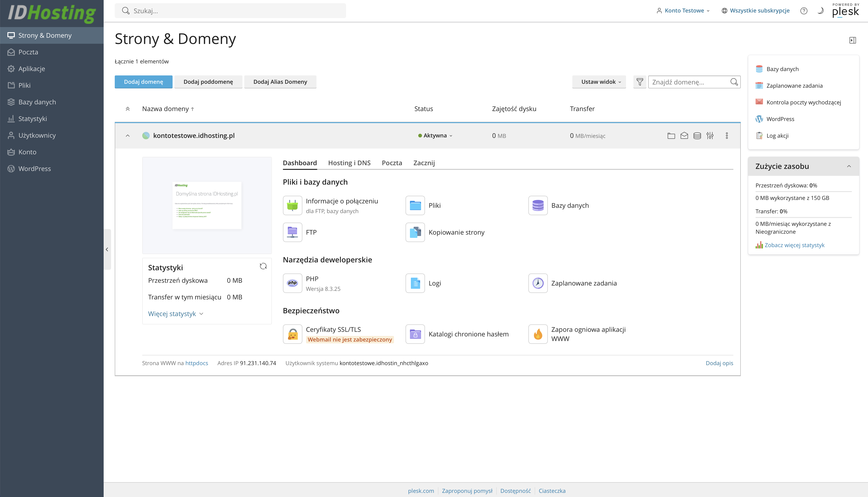Open the Aktywna status dropdown
The height and width of the screenshot is (497, 868).
tap(435, 136)
